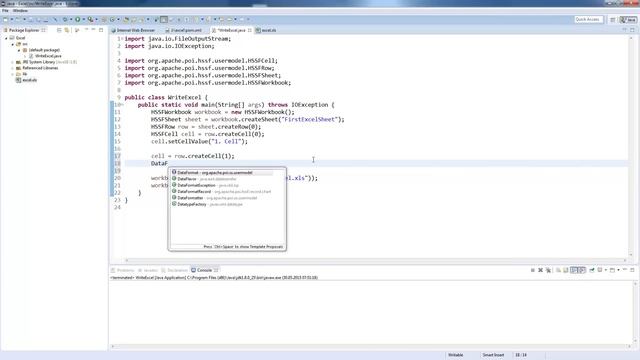Close the WriteExcel.java editor tab

pos(249,30)
